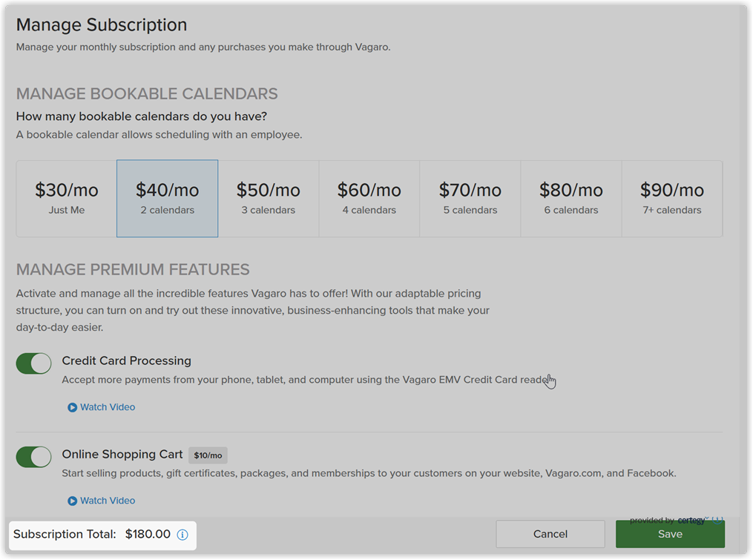Click the Subscription Total info icon

183,535
